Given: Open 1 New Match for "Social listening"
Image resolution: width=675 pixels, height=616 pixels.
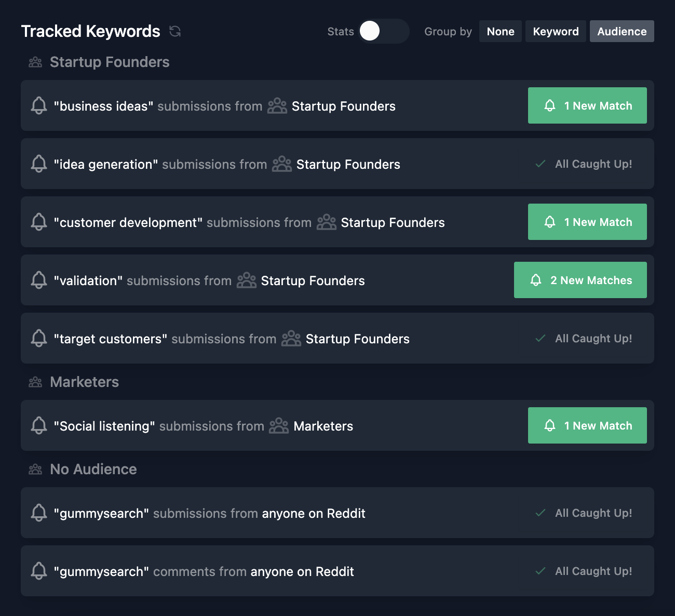Looking at the screenshot, I should coord(587,425).
